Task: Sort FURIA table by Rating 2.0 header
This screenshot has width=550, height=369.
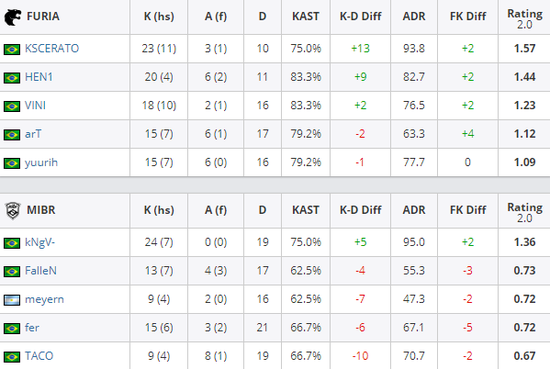Action: point(524,19)
